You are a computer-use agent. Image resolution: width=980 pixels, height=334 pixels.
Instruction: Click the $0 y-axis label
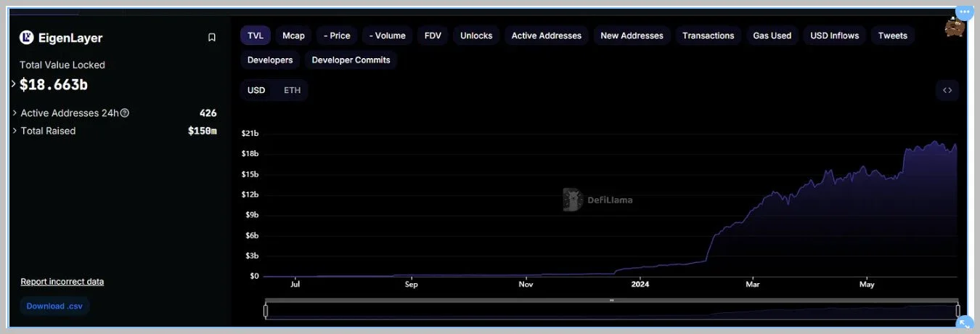(x=254, y=276)
